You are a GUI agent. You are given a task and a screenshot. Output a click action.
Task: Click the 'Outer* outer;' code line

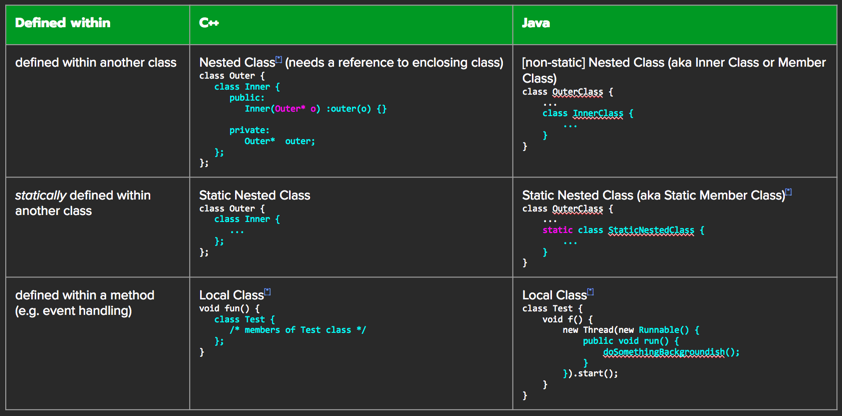[279, 141]
